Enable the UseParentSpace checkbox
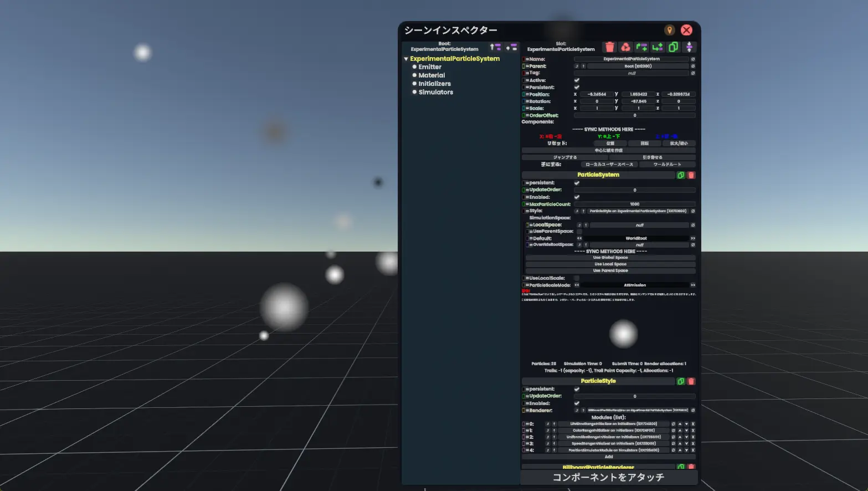 pos(579,232)
